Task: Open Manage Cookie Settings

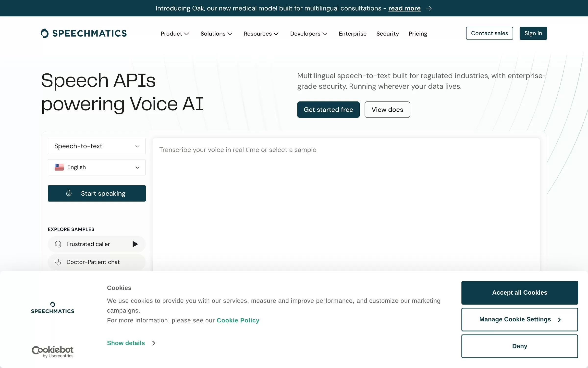Action: point(520,319)
